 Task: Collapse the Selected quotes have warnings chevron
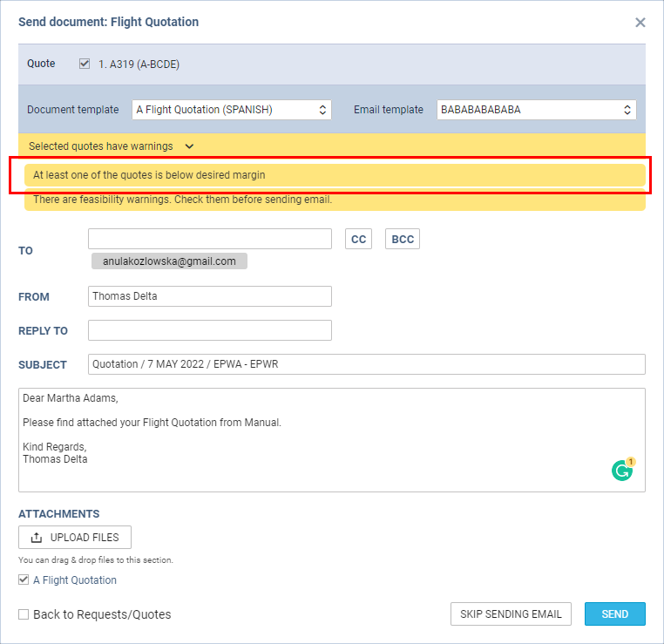click(189, 146)
